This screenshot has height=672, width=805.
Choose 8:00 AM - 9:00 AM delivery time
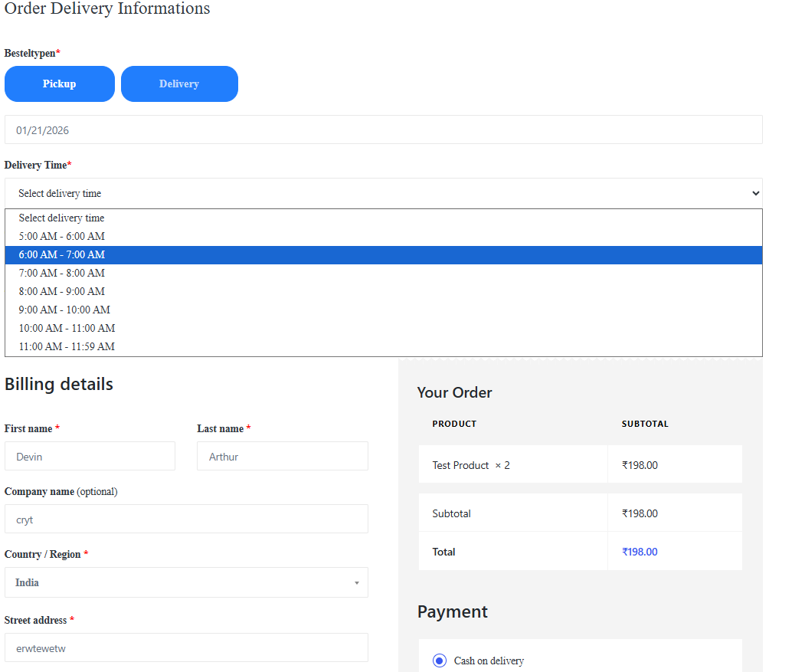pos(62,291)
